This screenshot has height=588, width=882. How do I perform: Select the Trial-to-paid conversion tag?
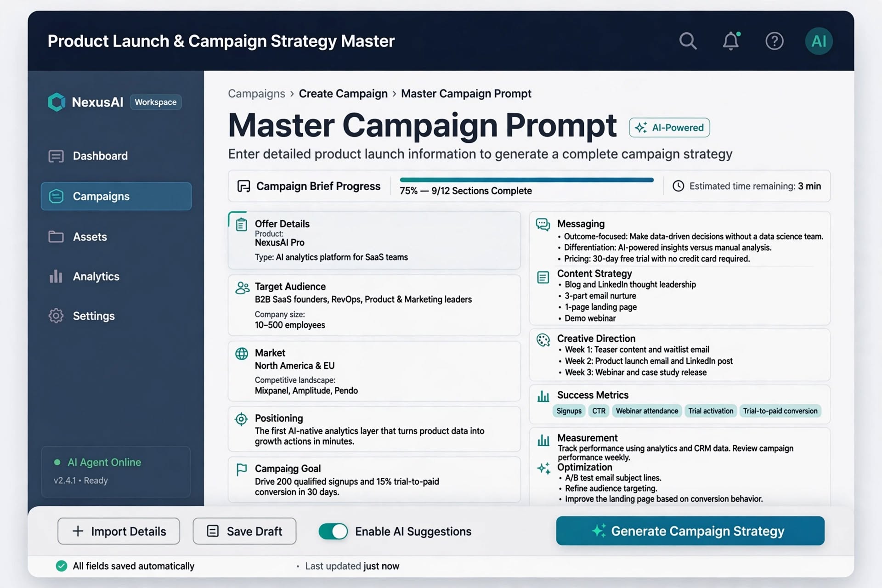click(x=780, y=411)
